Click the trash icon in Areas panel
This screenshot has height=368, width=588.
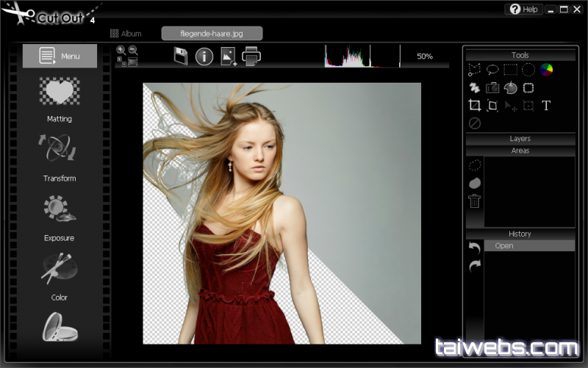475,201
